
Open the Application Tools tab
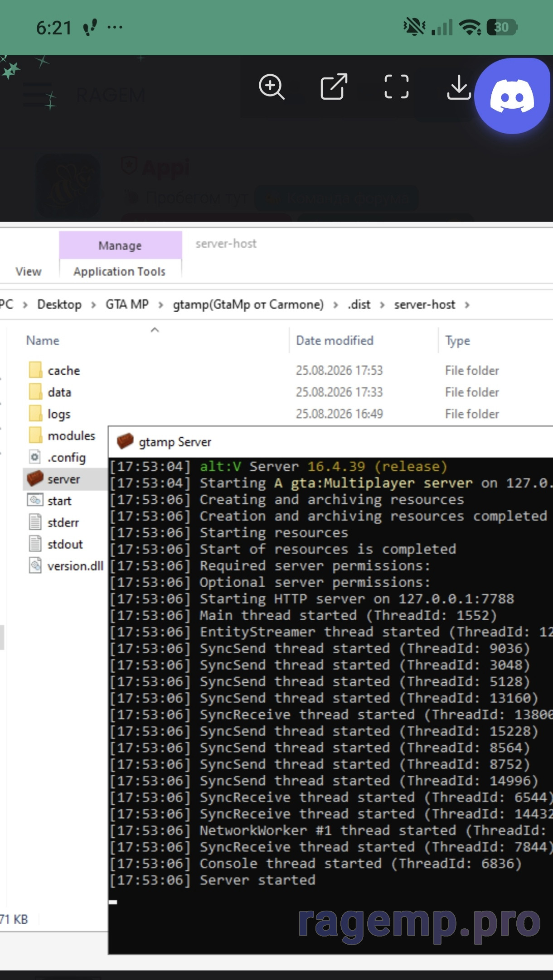coord(120,271)
